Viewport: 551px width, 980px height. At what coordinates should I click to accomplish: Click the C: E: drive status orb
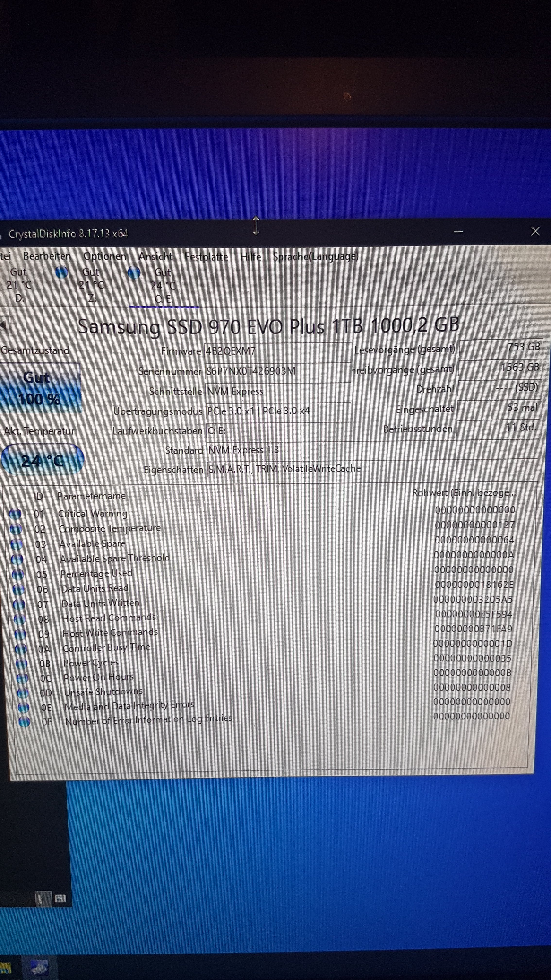click(134, 272)
